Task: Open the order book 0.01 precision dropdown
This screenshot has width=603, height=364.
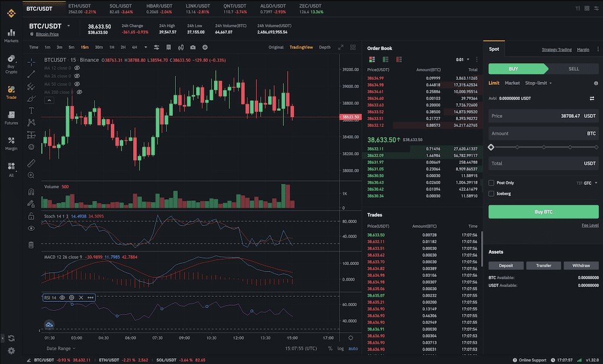Action: (463, 59)
